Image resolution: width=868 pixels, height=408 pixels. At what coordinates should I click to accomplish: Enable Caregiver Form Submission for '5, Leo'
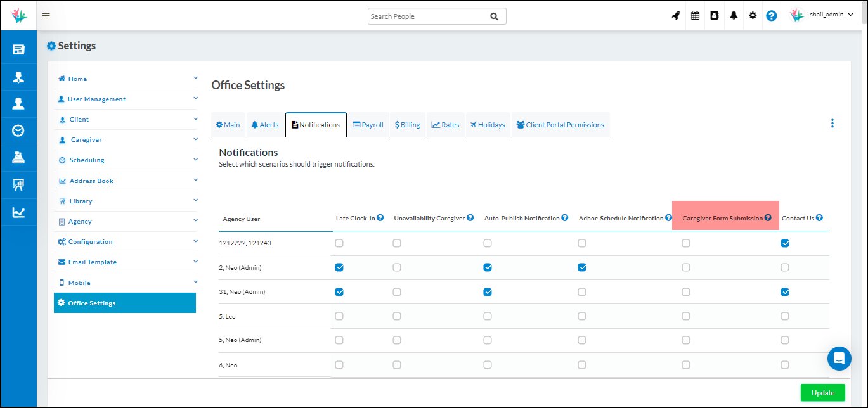(685, 316)
